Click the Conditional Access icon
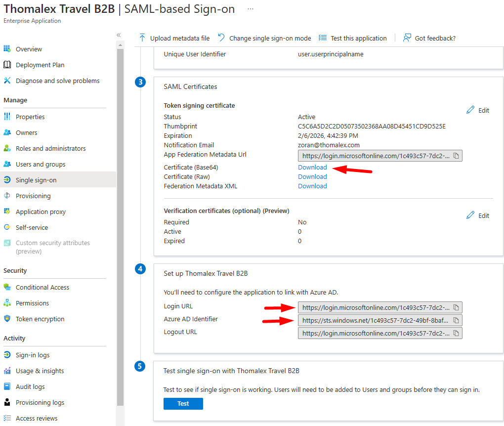 (7, 287)
